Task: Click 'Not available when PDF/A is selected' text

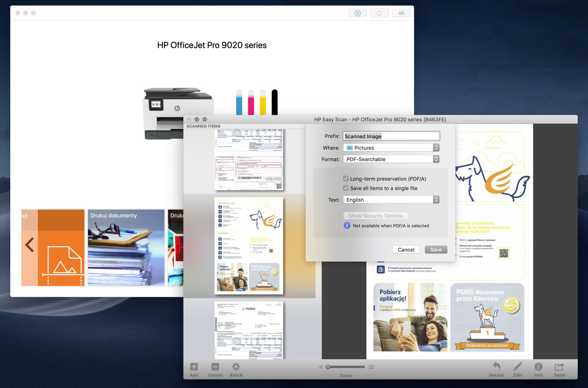Action: pos(391,226)
